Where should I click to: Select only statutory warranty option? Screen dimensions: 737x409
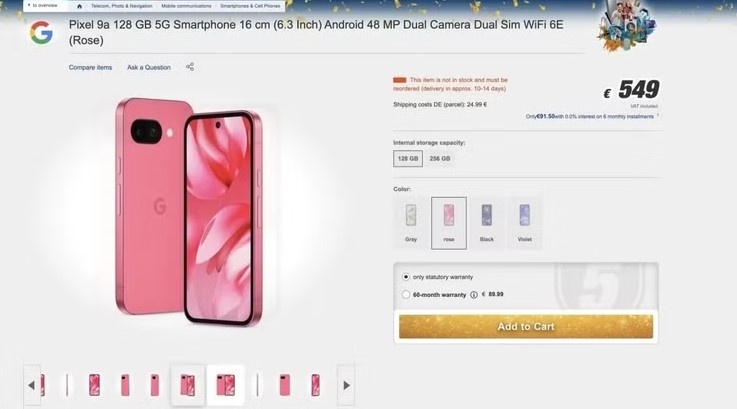(x=406, y=277)
